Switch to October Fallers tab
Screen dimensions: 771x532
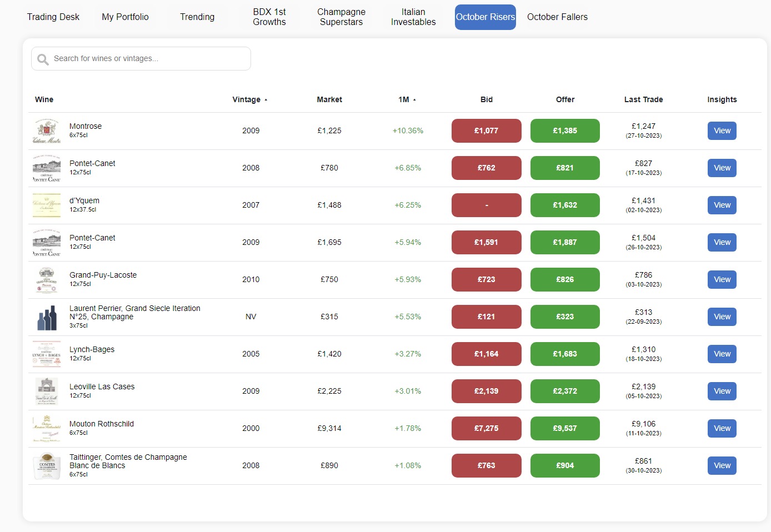click(x=557, y=17)
